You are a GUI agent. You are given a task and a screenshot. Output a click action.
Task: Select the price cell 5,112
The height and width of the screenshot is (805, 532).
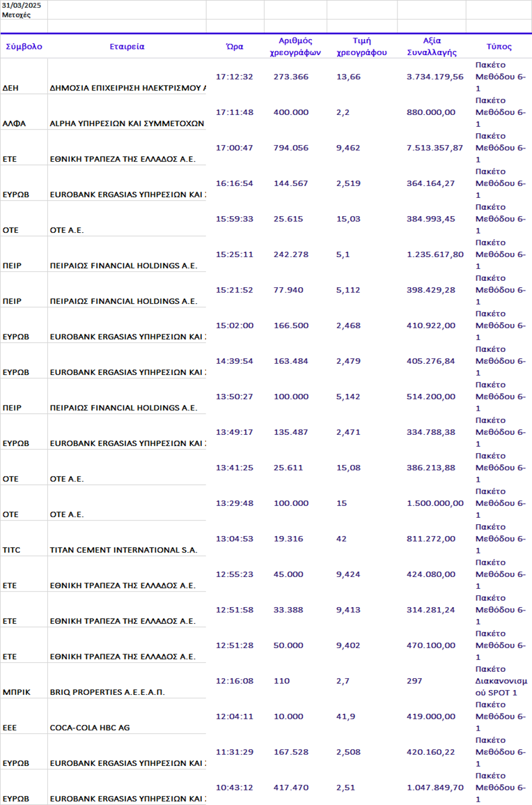tap(348, 289)
